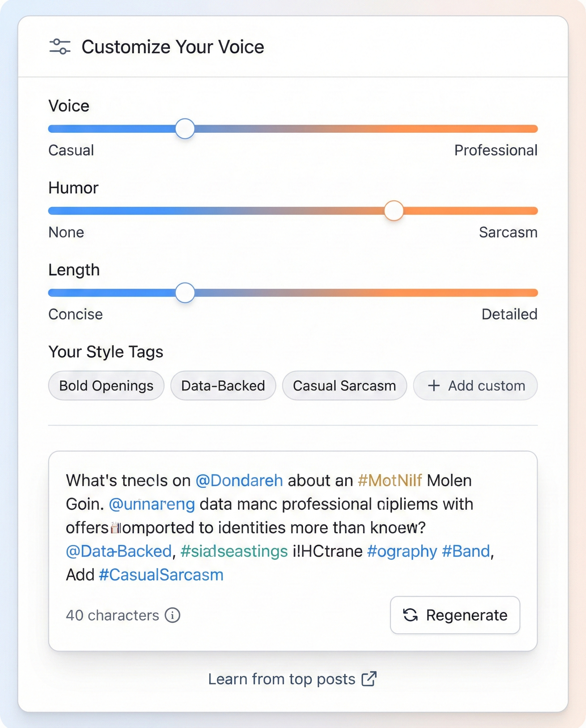Click the @Data-Backed mention in preview text
This screenshot has width=586, height=728.
pos(119,551)
